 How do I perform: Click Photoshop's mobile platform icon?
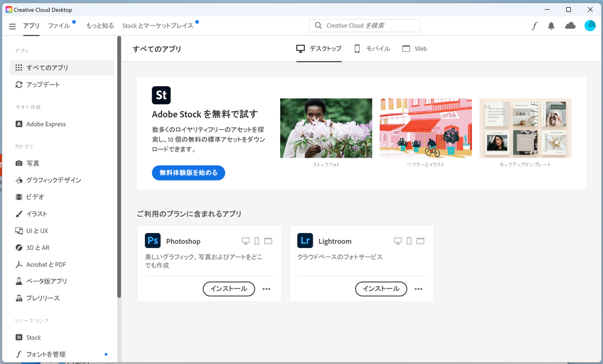(x=257, y=241)
